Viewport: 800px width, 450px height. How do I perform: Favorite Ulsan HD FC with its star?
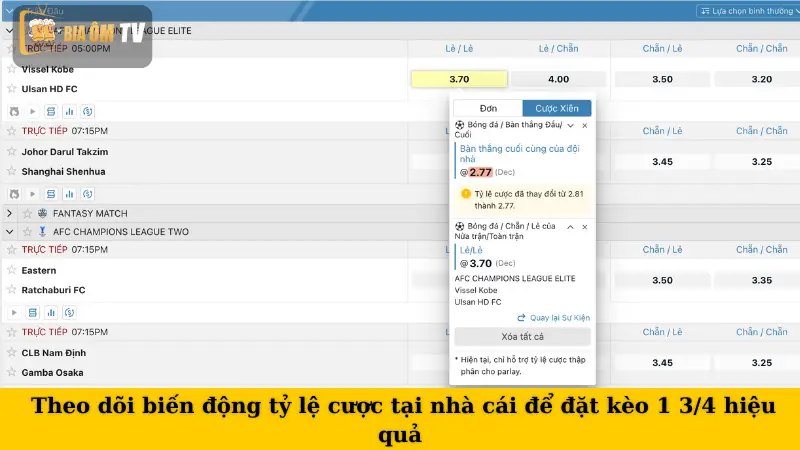pos(12,89)
